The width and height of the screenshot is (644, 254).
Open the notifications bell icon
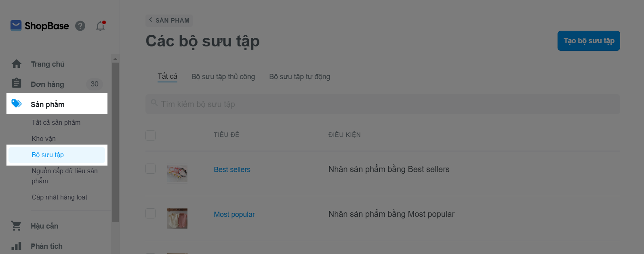100,26
